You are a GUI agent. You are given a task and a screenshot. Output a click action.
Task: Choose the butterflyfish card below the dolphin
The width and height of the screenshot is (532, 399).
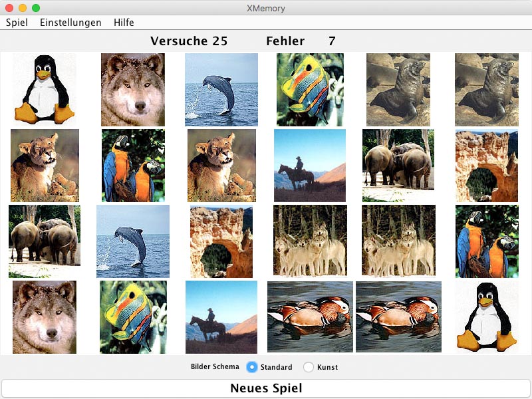pos(134,317)
